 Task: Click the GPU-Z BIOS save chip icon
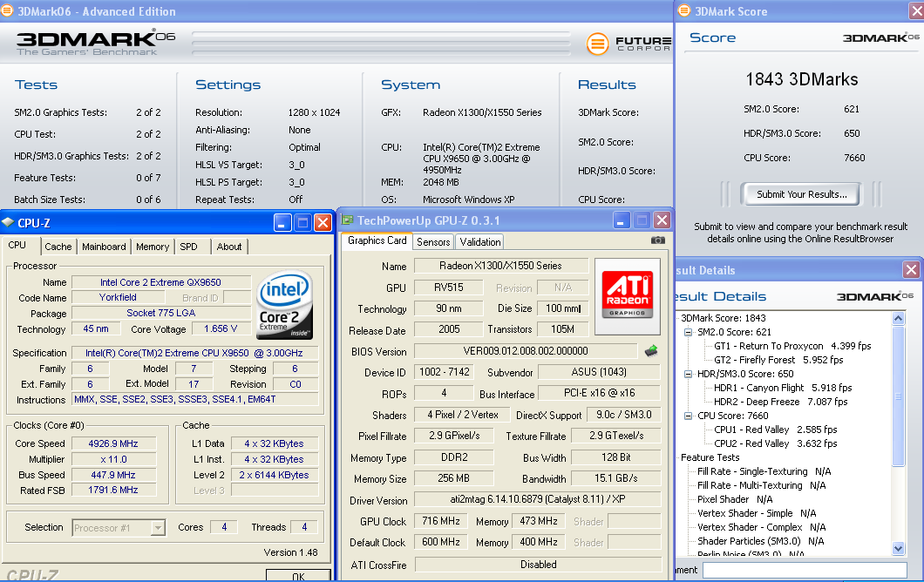click(651, 351)
